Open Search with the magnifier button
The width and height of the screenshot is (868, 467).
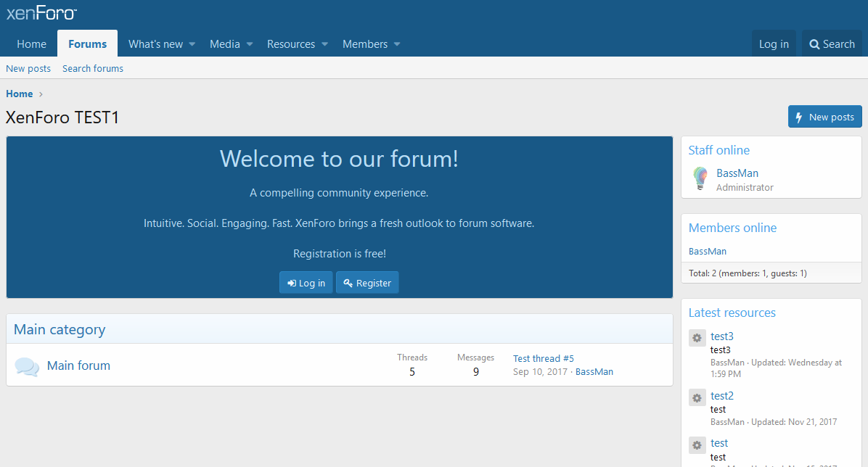tap(832, 44)
